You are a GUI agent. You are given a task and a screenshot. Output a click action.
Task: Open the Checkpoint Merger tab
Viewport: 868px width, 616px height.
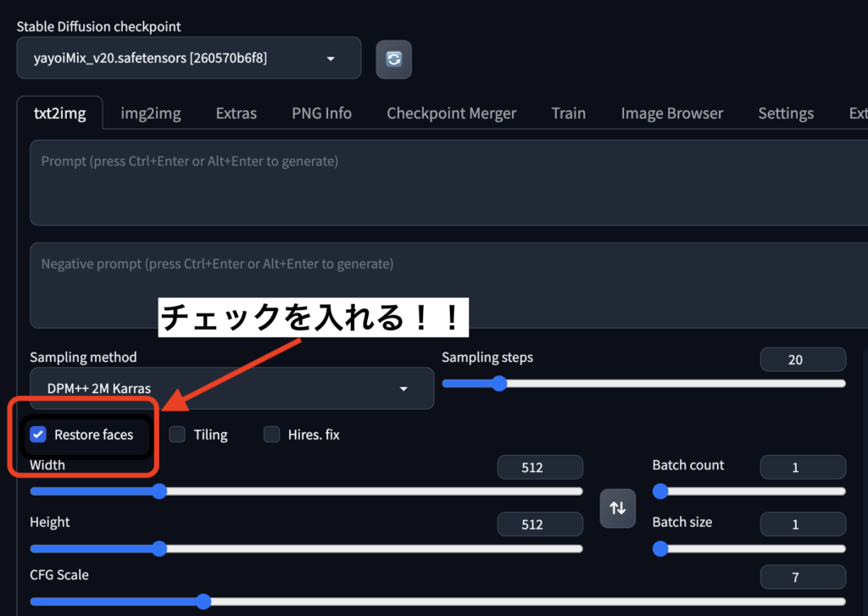[x=451, y=114]
